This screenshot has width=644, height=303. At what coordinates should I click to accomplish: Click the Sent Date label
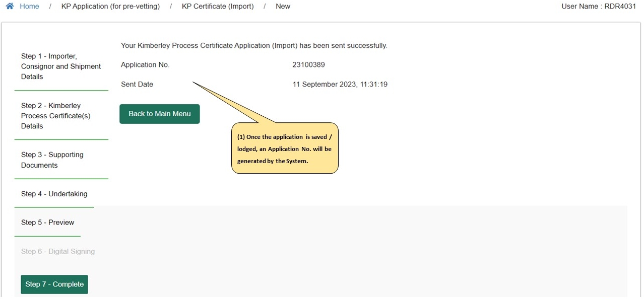(137, 85)
